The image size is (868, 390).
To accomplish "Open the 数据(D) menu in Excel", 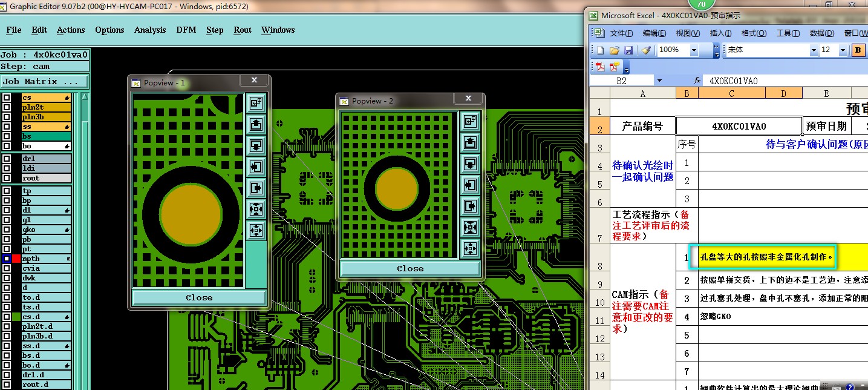I will [x=822, y=33].
